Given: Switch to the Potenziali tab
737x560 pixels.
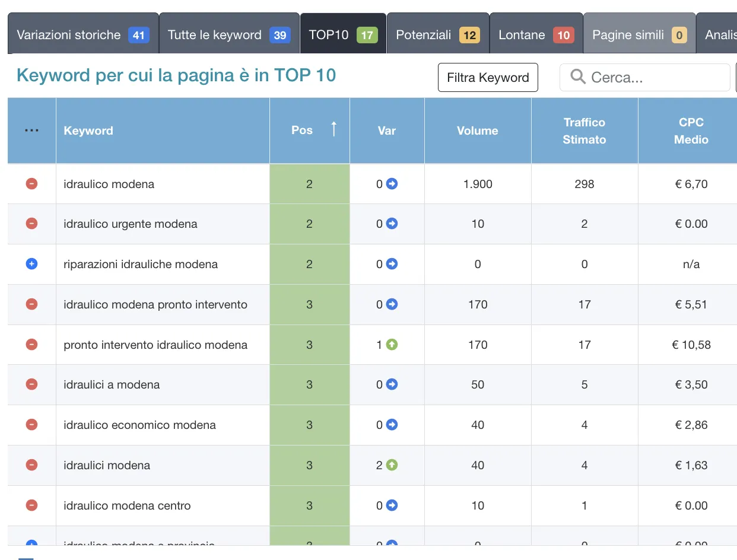Looking at the screenshot, I should 437,35.
